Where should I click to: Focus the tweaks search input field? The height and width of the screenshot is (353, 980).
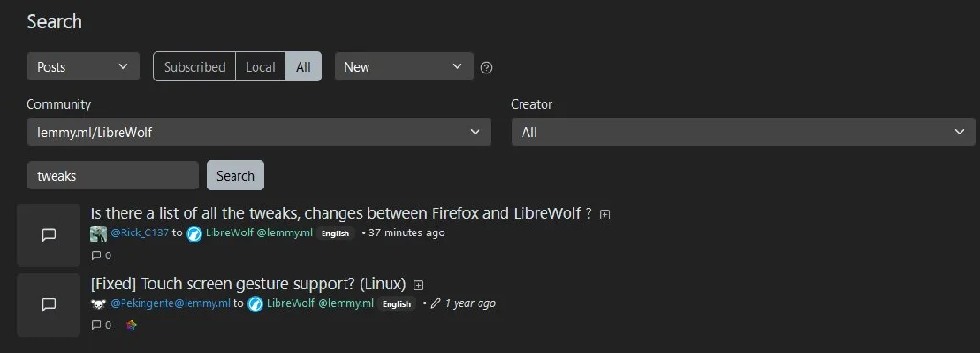point(113,176)
